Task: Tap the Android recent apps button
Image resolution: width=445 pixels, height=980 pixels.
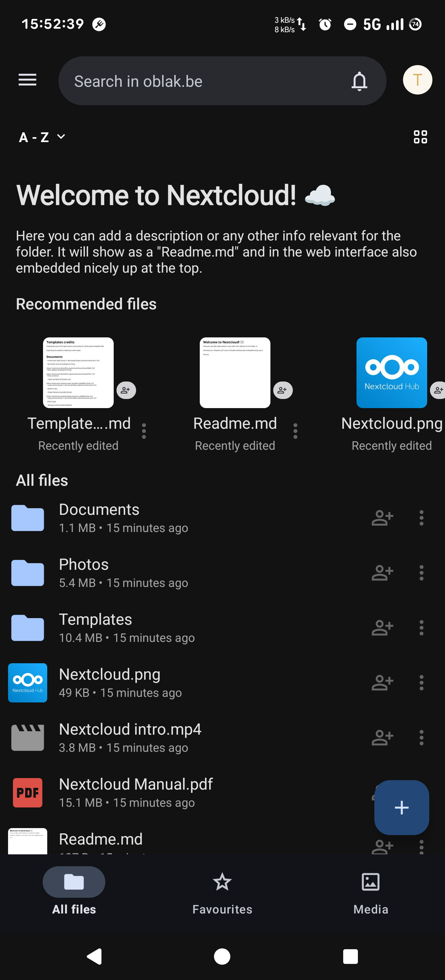Action: (x=350, y=957)
